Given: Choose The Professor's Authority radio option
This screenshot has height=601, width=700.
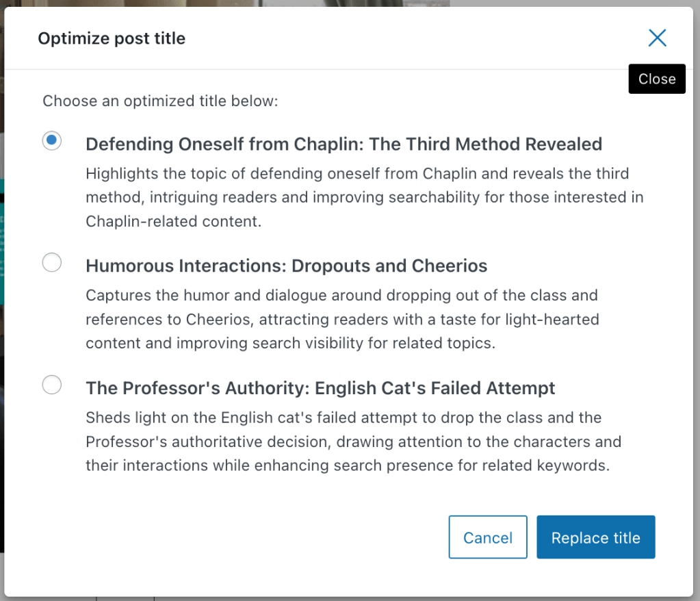Looking at the screenshot, I should [52, 385].
